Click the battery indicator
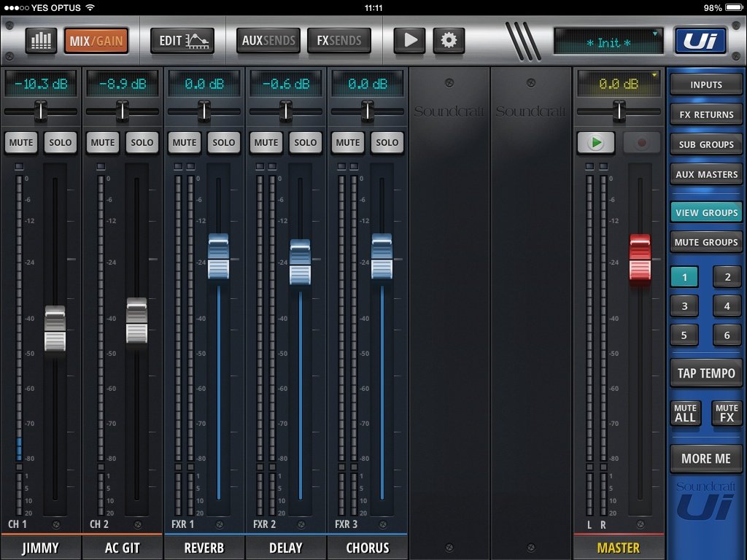Image resolution: width=747 pixels, height=560 pixels. pos(734,7)
